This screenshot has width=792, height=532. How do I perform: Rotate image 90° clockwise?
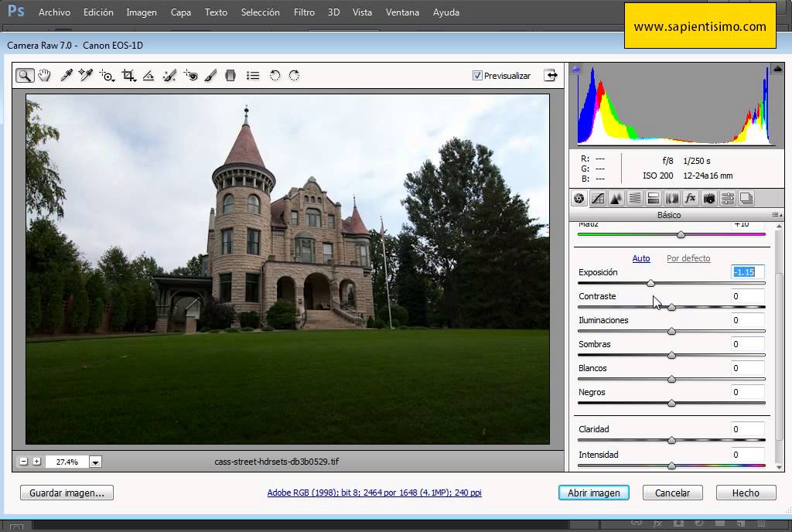point(294,76)
